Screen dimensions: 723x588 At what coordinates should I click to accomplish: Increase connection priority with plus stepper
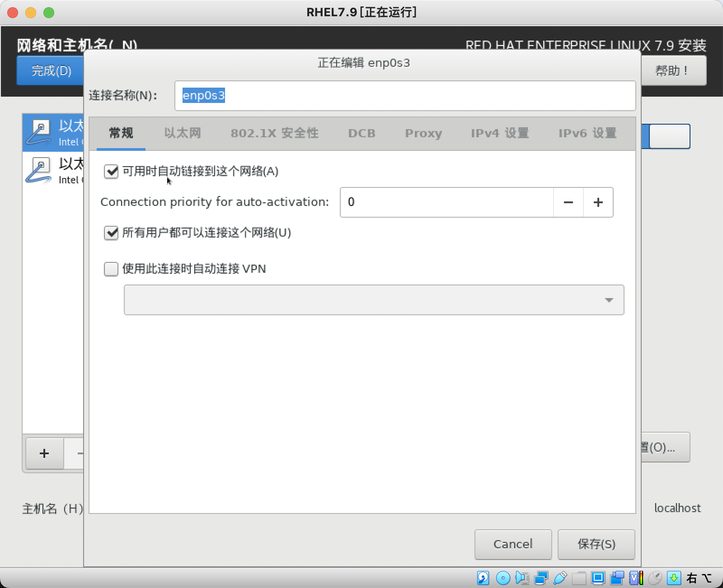point(598,202)
